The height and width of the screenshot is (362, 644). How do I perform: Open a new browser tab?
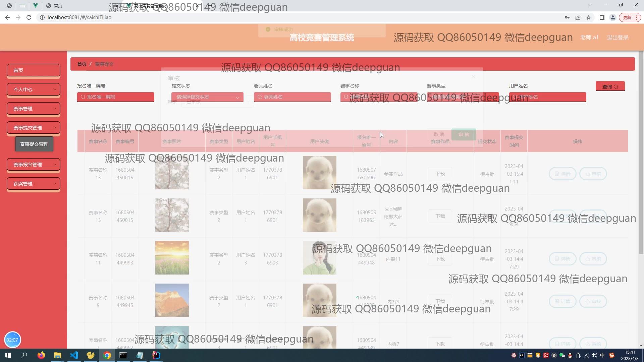pos(210,5)
